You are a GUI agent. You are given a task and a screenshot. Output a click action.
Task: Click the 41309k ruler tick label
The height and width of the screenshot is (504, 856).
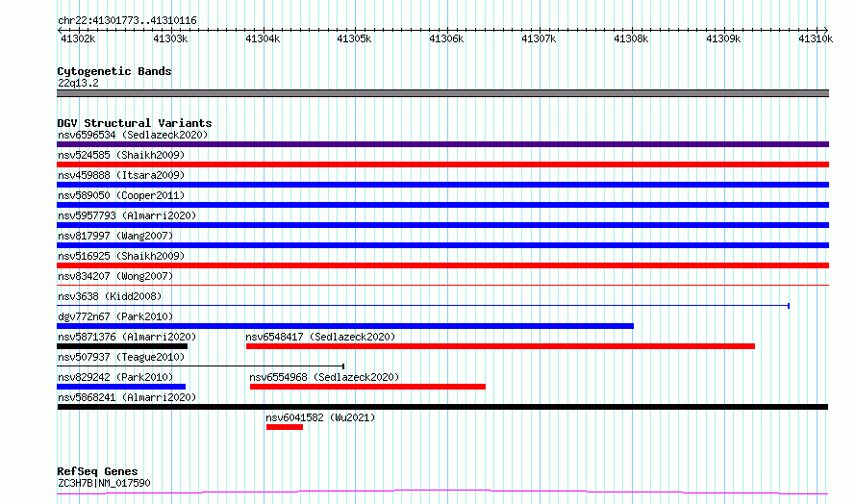pyautogui.click(x=723, y=38)
